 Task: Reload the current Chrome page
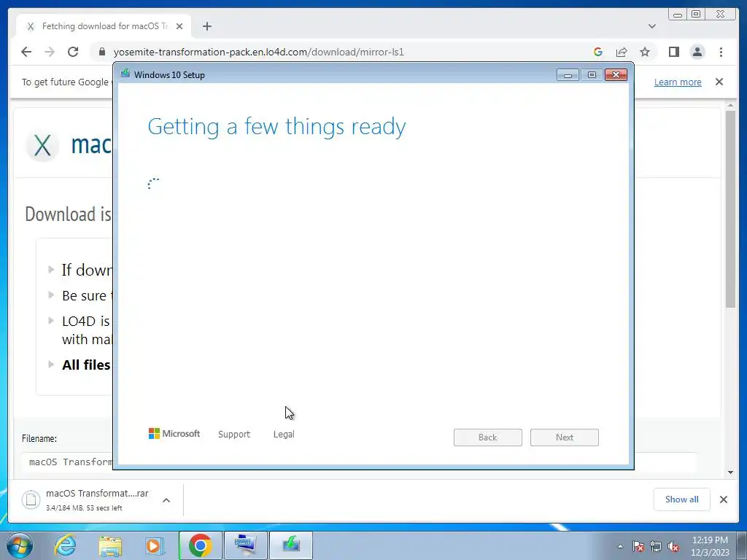73,52
